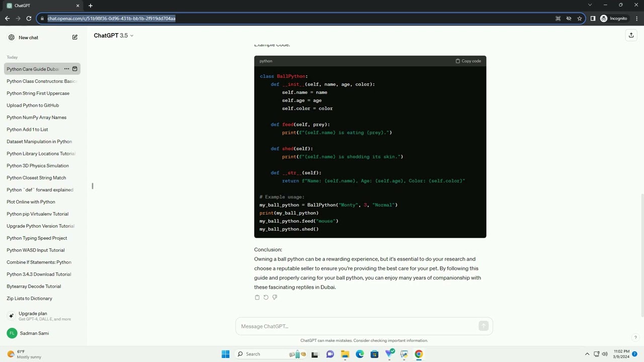This screenshot has width=644, height=362.
Task: Open a new browser tab
Action: [91, 6]
